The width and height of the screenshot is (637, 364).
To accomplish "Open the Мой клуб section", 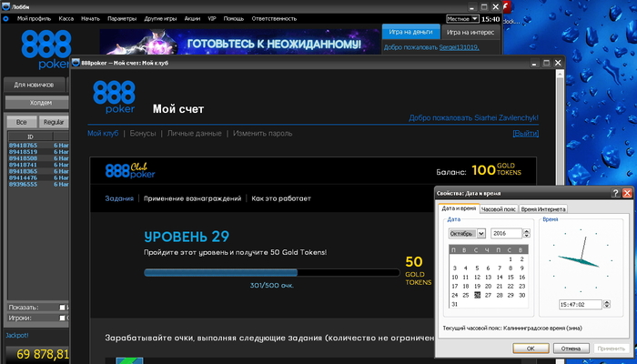I will click(x=103, y=133).
